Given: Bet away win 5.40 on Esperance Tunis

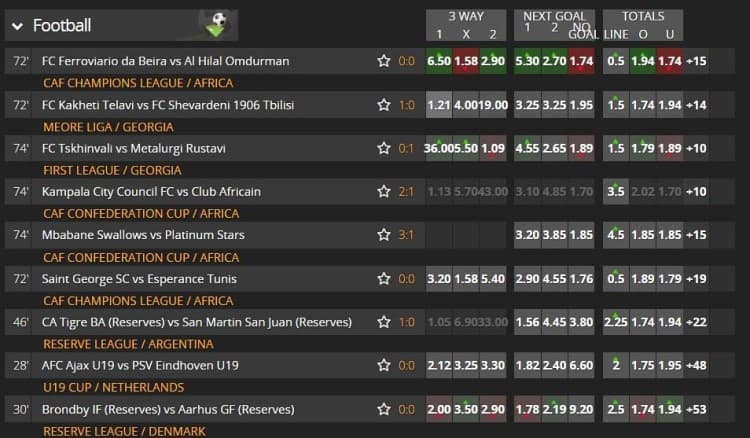Looking at the screenshot, I should 493,279.
